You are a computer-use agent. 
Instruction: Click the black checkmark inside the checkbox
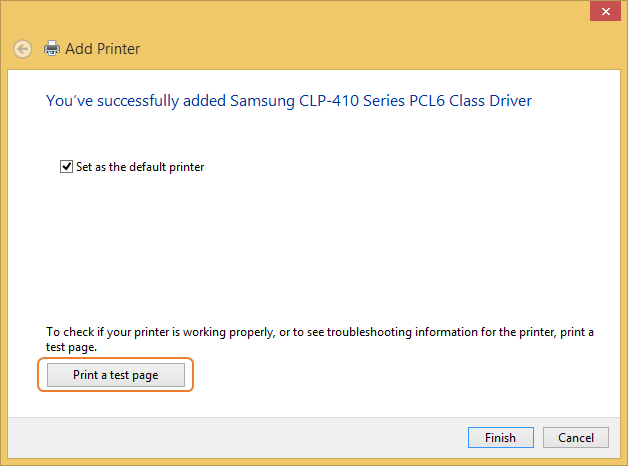pyautogui.click(x=66, y=166)
